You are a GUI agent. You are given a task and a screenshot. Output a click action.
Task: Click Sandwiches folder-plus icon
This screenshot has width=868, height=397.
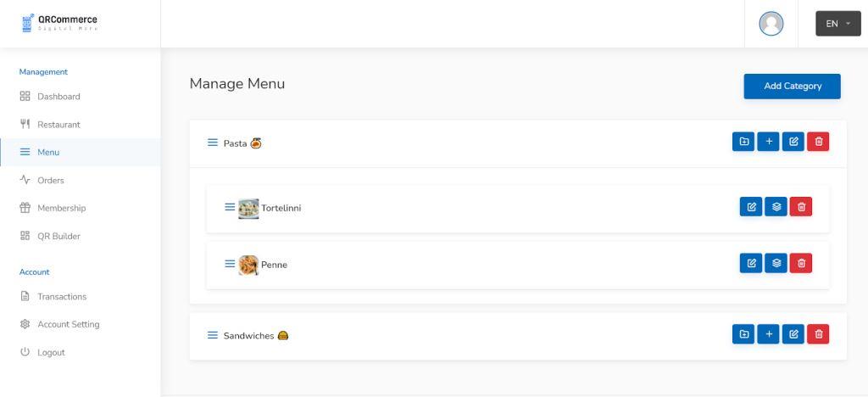tap(743, 334)
